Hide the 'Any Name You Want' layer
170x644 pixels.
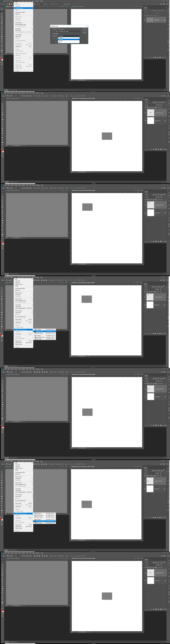(145, 113)
